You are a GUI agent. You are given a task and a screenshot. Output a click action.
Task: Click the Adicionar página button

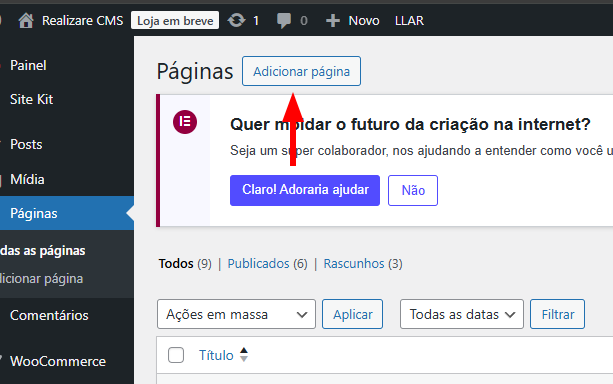point(301,71)
